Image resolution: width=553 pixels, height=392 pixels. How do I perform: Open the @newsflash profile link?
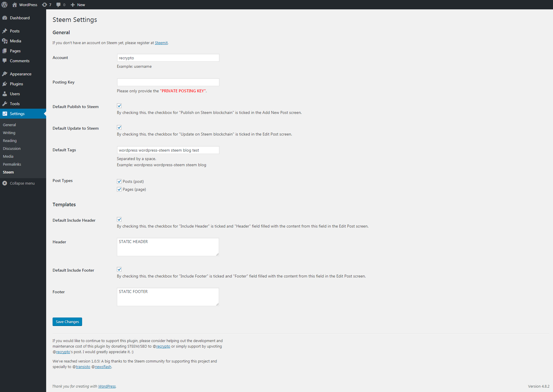pos(103,367)
